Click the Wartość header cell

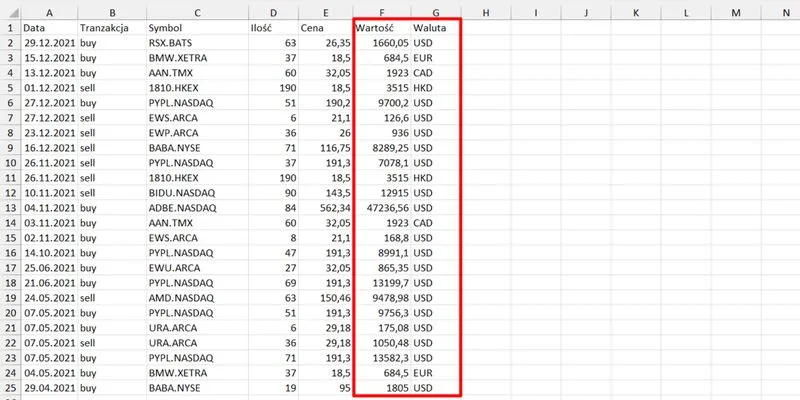383,28
